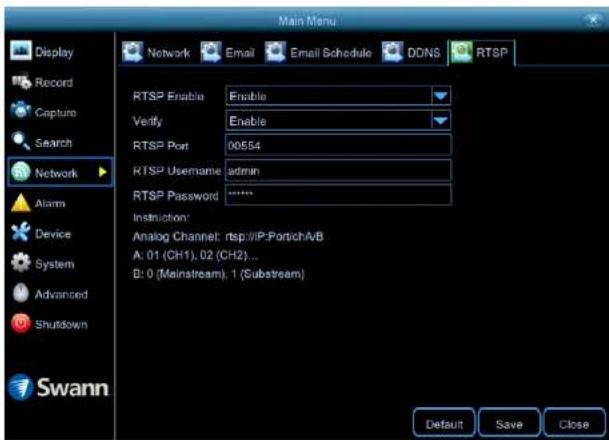Open the Search menu

[53, 143]
